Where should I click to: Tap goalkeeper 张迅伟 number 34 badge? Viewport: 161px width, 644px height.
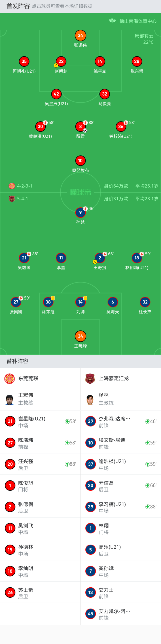(80, 35)
